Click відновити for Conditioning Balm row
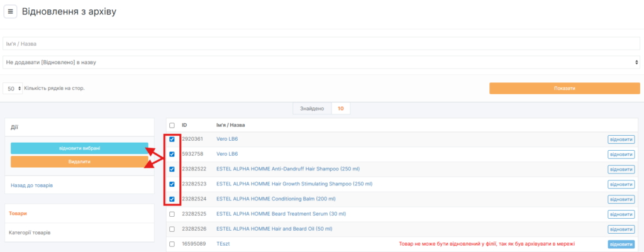 coord(621,199)
